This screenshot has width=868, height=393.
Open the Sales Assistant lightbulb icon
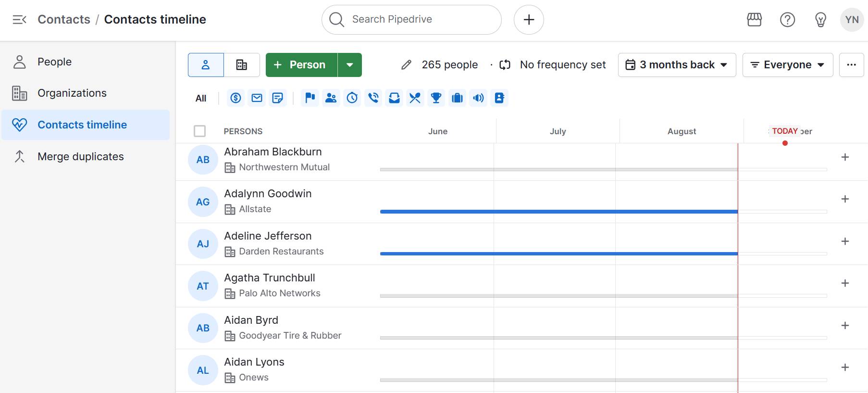click(820, 20)
